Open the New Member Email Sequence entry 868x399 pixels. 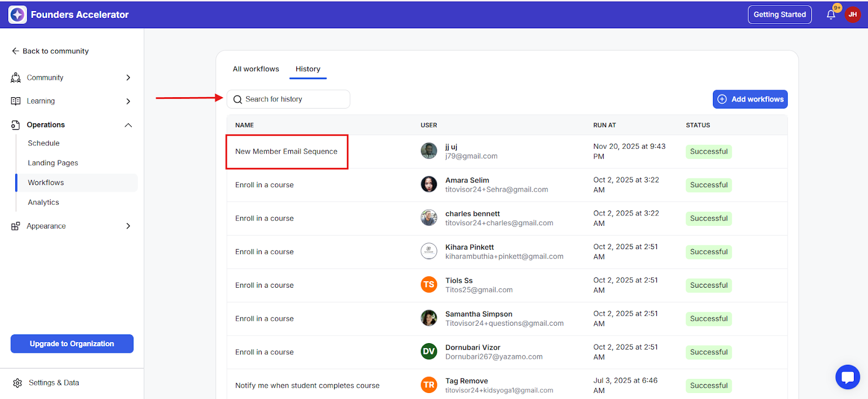(286, 151)
